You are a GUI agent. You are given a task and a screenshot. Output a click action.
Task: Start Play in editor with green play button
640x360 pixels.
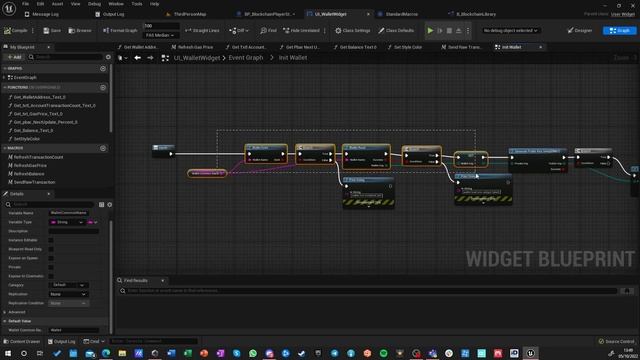pos(430,31)
